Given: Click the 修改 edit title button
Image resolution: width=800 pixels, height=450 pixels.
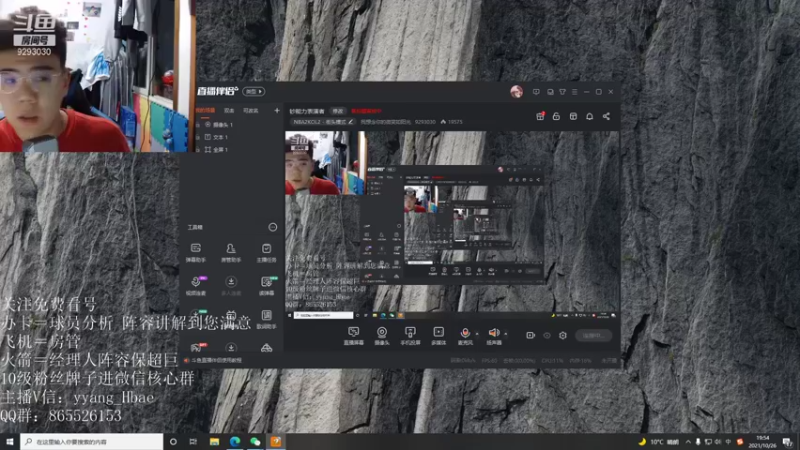Looking at the screenshot, I should (x=338, y=111).
